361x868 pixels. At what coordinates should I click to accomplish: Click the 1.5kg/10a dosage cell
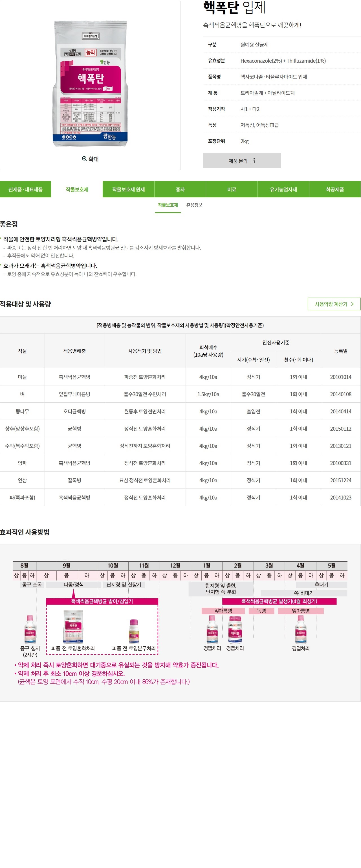tap(208, 394)
